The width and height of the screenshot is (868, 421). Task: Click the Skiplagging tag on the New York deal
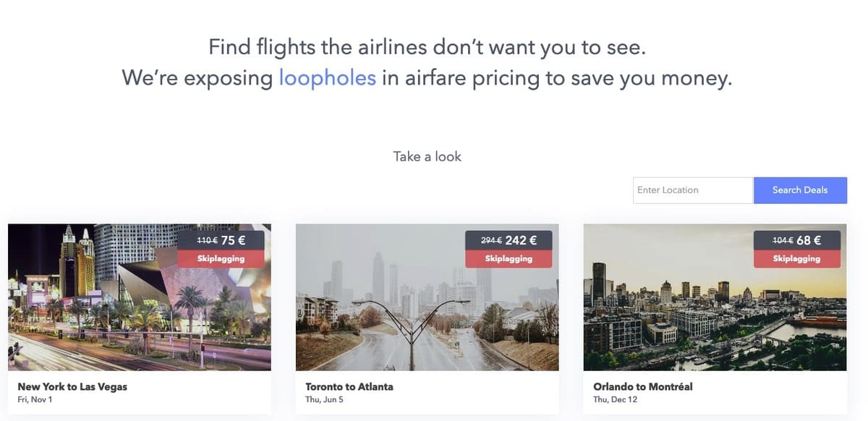pos(221,258)
